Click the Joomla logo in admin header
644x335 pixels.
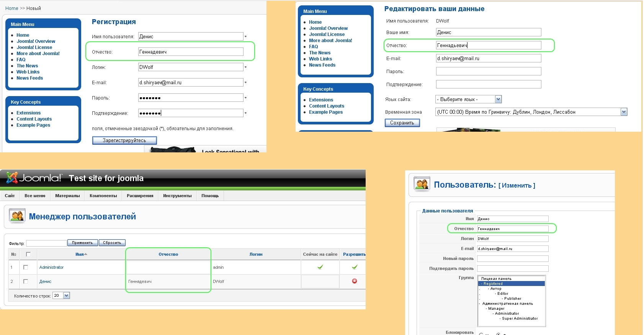(34, 178)
